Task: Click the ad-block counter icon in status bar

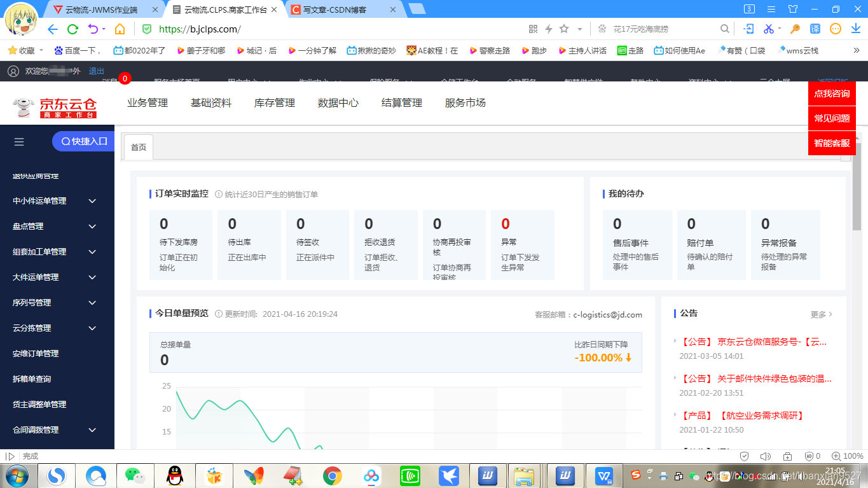Action: coord(813,456)
